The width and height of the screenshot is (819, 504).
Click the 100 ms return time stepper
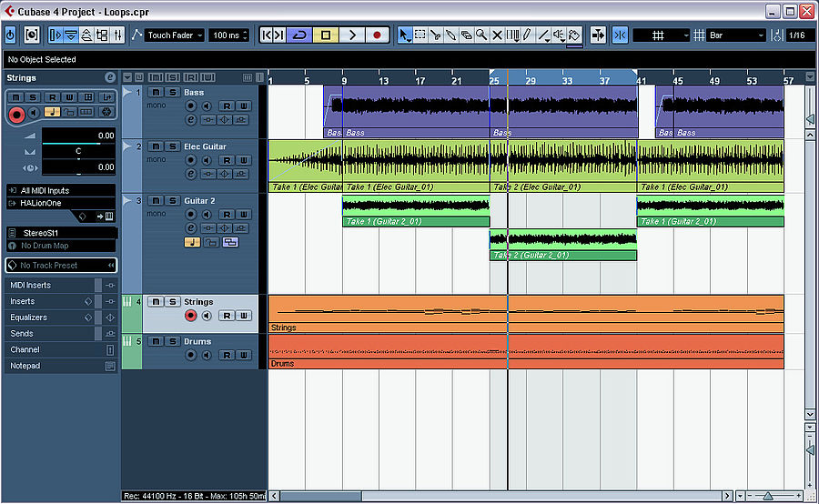(x=246, y=35)
